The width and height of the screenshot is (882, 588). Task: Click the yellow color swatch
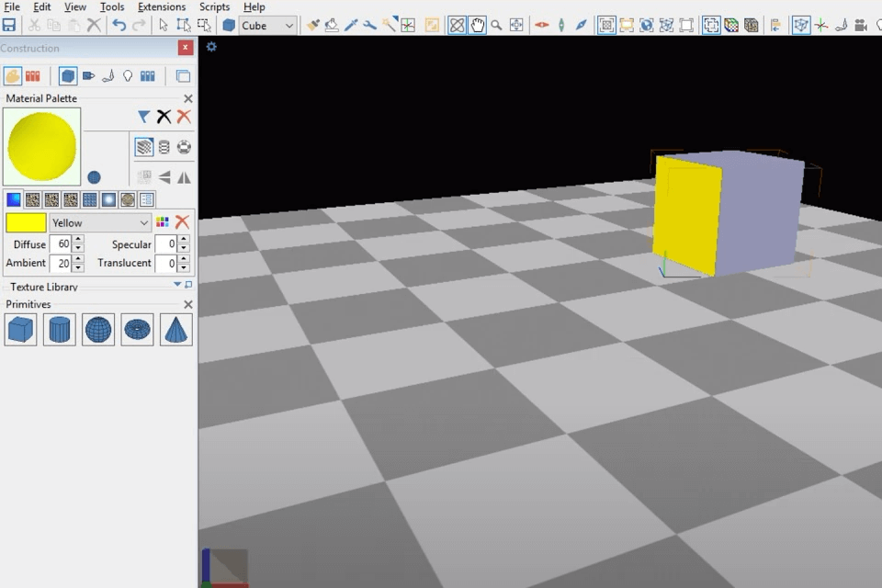coord(25,222)
